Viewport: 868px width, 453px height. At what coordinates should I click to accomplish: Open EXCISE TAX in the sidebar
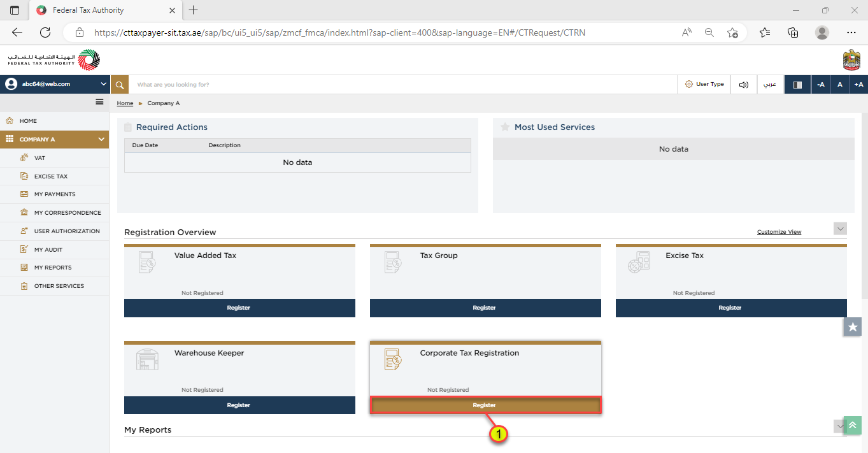(54, 176)
